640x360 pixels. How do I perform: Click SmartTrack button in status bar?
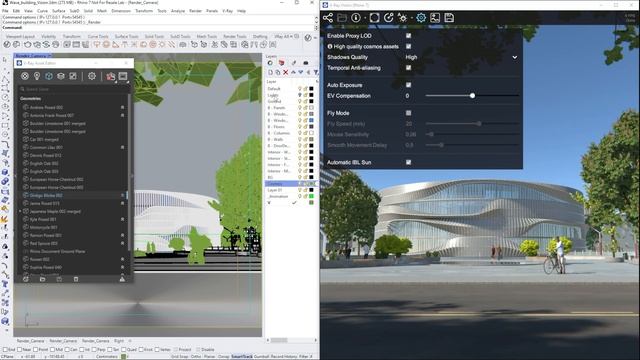(242, 356)
